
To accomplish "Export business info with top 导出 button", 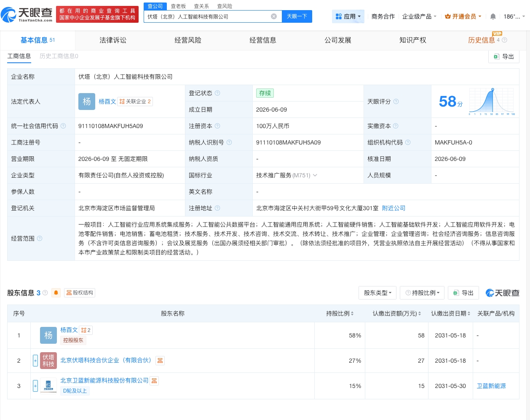I will pos(504,56).
